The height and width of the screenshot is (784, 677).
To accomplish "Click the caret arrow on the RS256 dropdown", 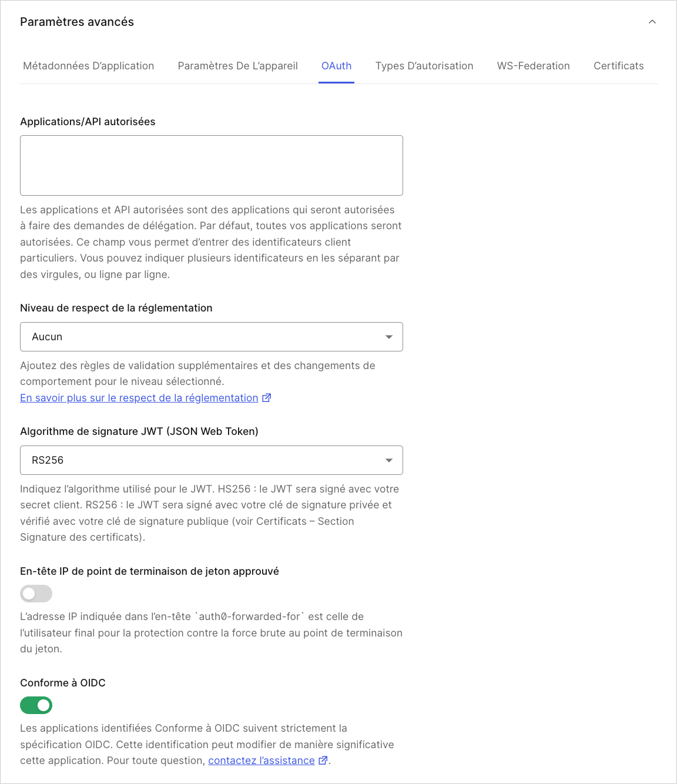I will [x=389, y=460].
